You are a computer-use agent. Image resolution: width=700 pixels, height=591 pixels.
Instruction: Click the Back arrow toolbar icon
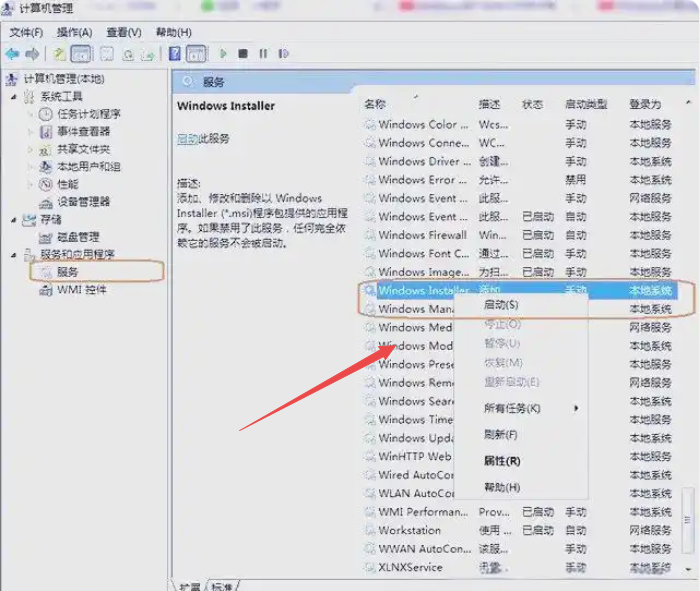[12, 54]
